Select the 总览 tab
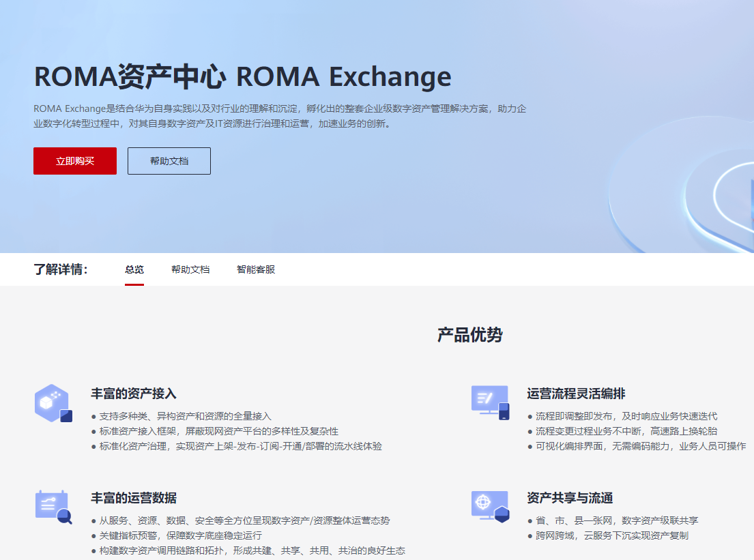Image resolution: width=754 pixels, height=560 pixels. [x=134, y=269]
